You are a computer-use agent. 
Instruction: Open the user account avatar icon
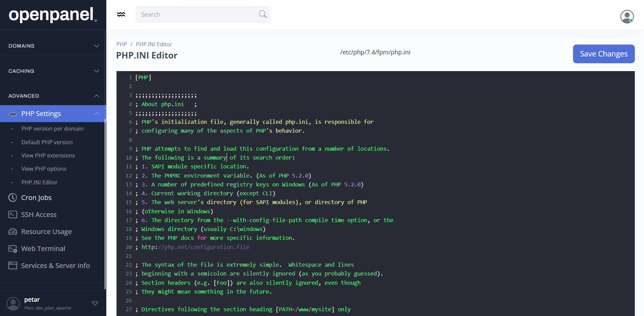pos(627,16)
